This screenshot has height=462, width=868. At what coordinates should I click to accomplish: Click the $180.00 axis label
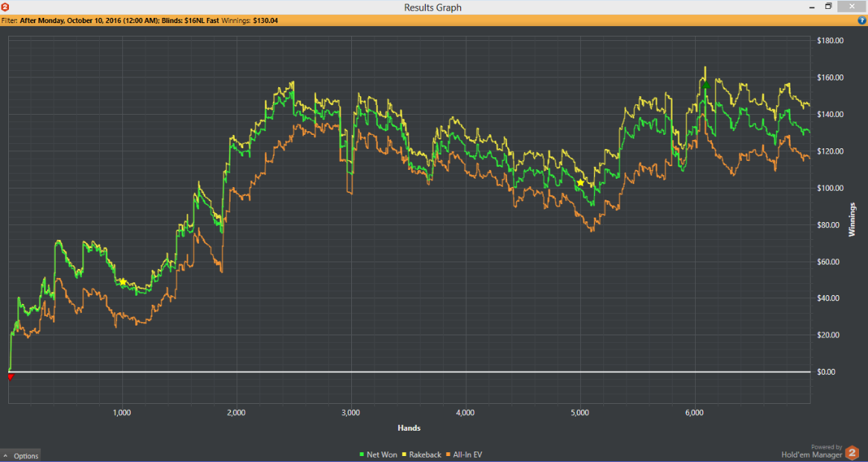pos(830,40)
